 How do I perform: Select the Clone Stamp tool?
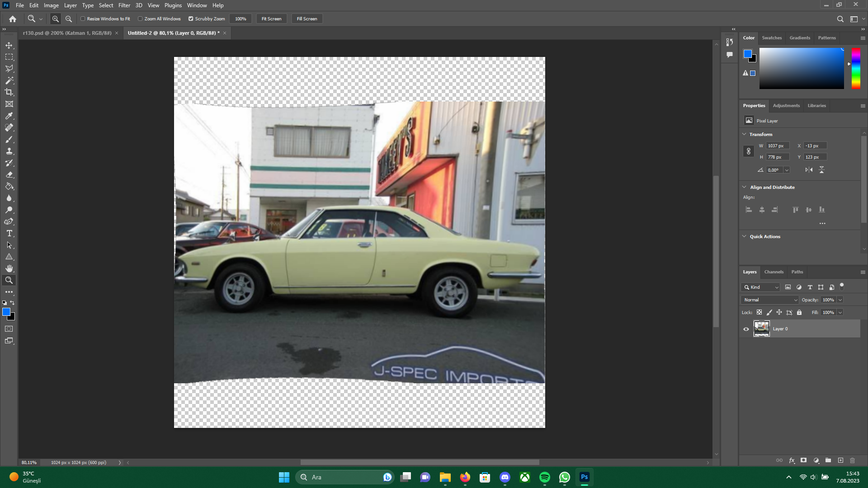pos(9,151)
